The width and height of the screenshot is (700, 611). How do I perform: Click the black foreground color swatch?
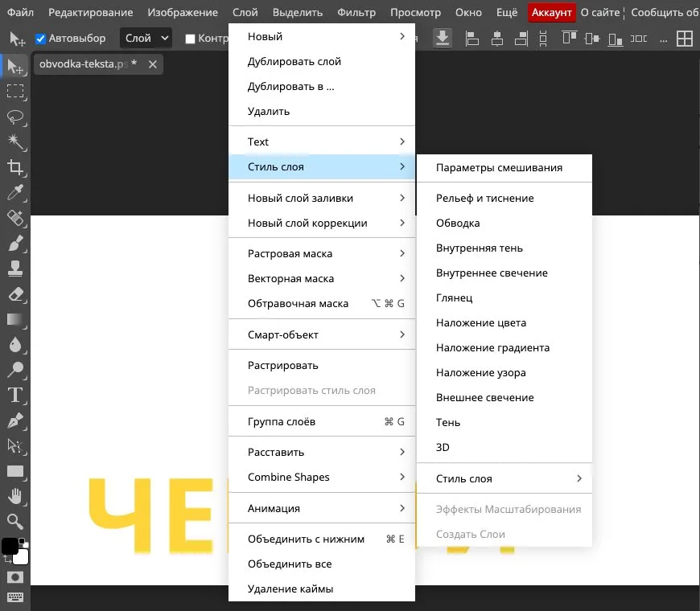tap(10, 546)
